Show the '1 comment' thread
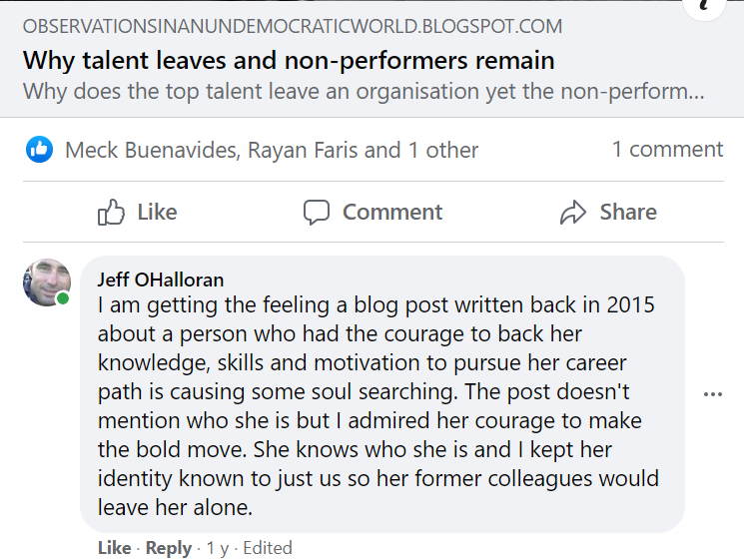744x560 pixels. click(x=667, y=150)
